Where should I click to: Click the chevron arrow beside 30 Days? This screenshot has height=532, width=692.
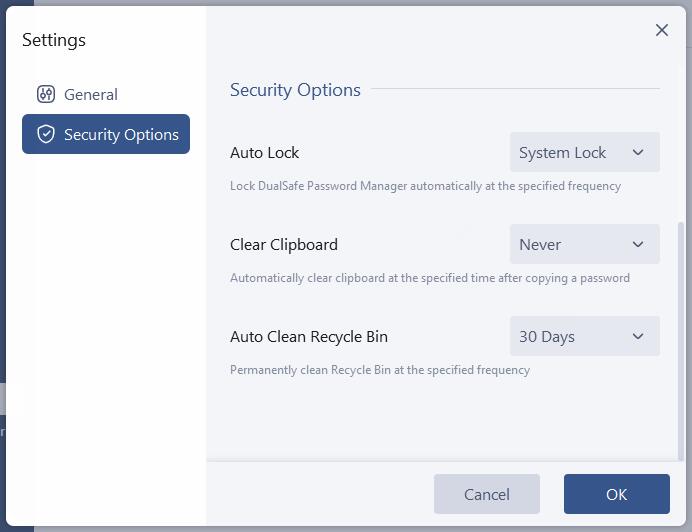click(638, 337)
